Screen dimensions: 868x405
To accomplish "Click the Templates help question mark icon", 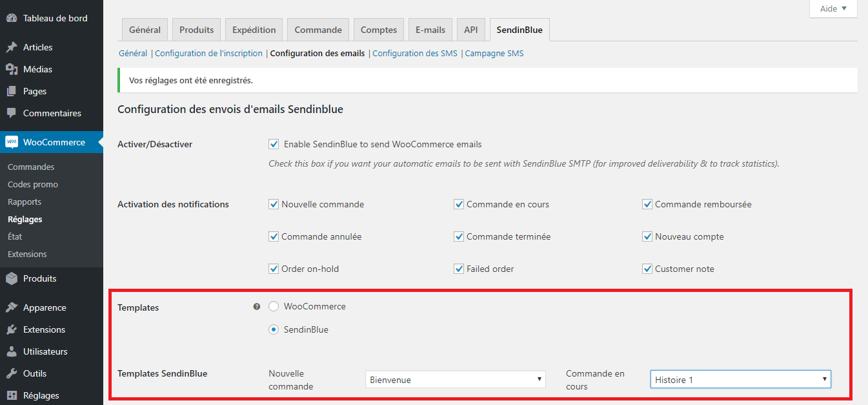I will [x=257, y=307].
